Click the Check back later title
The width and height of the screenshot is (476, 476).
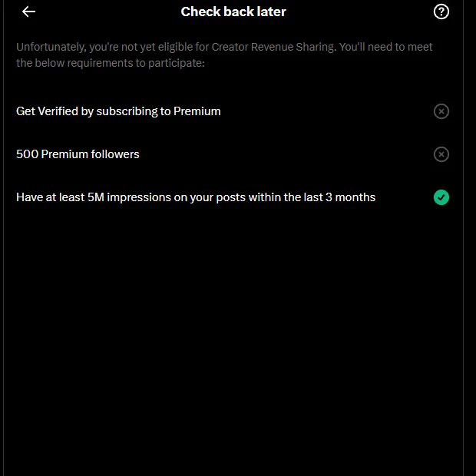(x=233, y=12)
